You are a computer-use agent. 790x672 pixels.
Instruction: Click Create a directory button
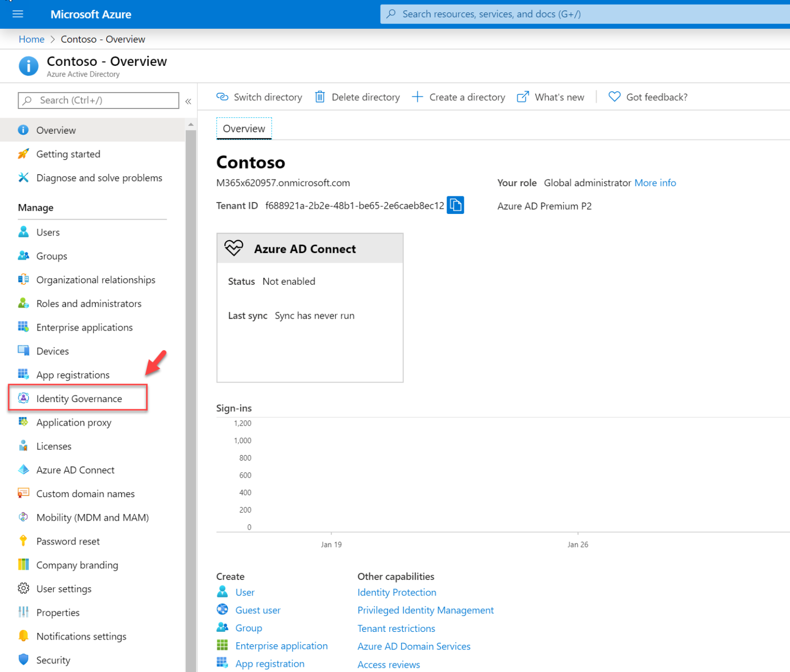pos(458,97)
